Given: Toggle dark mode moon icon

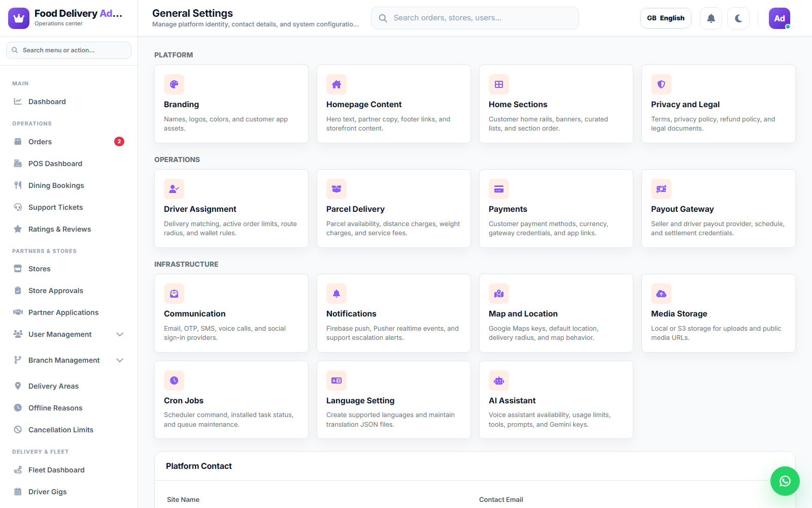Looking at the screenshot, I should [738, 18].
